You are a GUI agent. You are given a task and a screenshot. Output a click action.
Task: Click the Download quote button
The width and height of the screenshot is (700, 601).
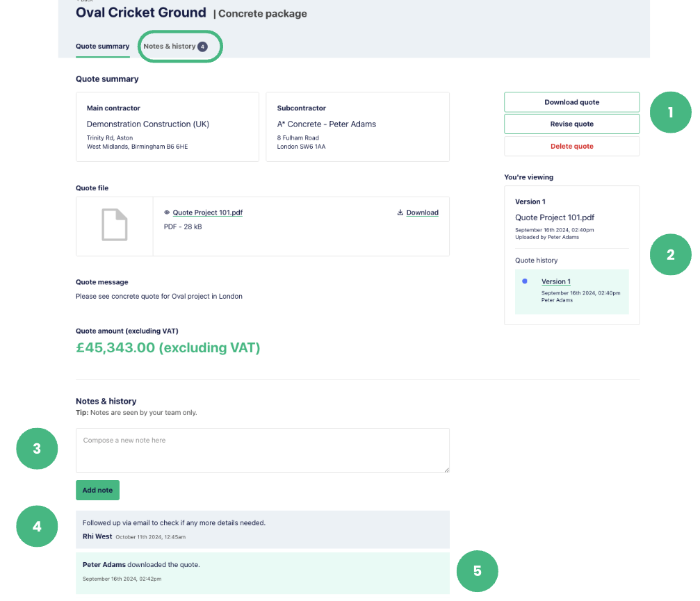coord(571,102)
